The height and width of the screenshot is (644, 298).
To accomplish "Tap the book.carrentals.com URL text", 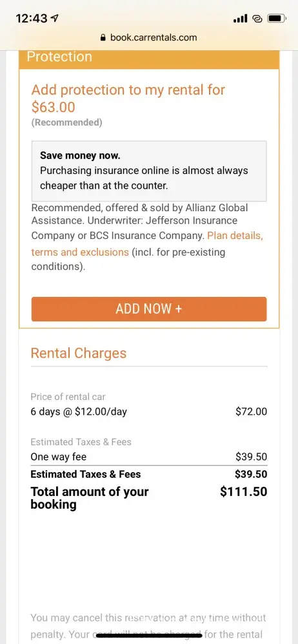I will pyautogui.click(x=154, y=38).
